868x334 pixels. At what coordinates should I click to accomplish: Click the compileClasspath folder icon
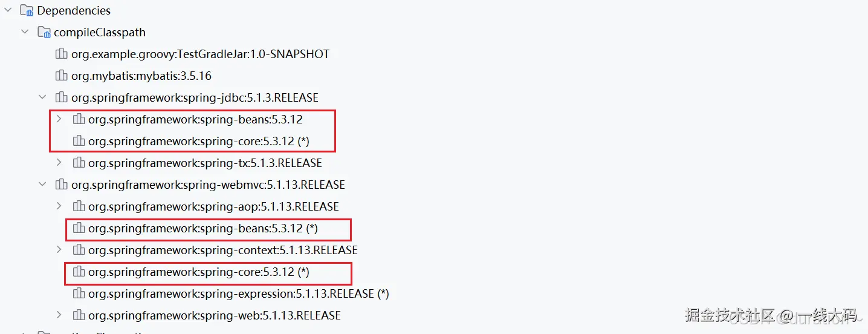44,32
